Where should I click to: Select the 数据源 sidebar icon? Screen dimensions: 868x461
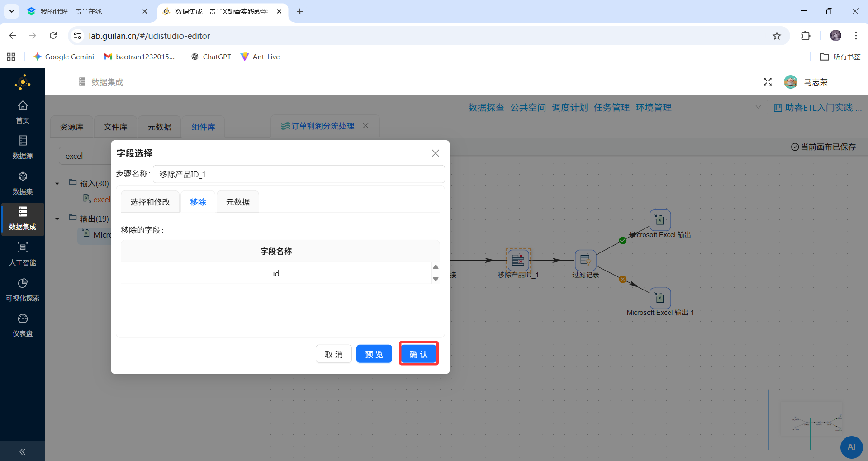click(x=23, y=146)
